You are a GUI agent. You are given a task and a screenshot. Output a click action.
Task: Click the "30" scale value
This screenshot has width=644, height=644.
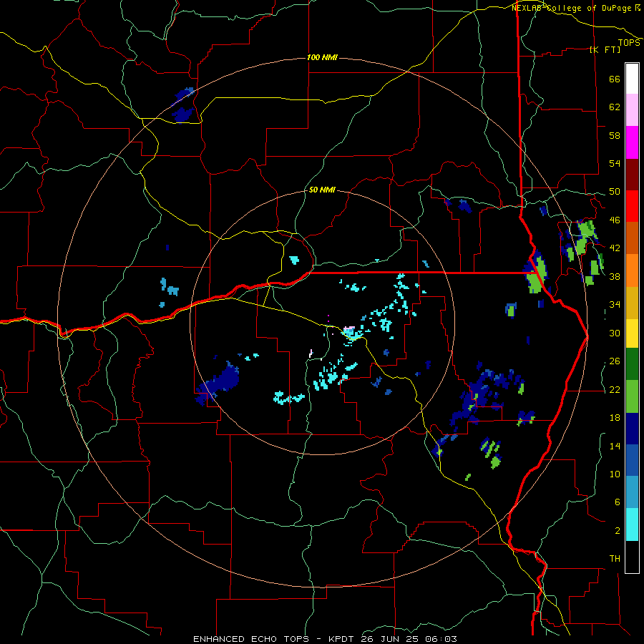click(x=615, y=333)
